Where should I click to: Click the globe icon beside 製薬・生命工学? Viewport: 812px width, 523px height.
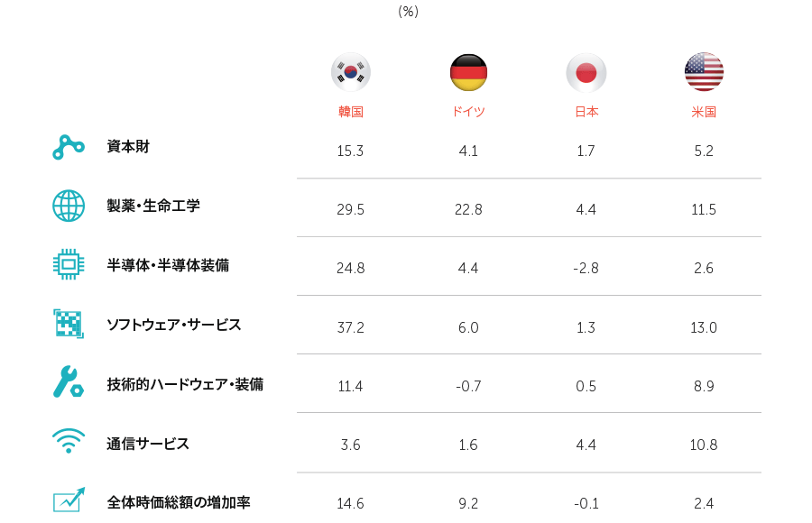69,206
